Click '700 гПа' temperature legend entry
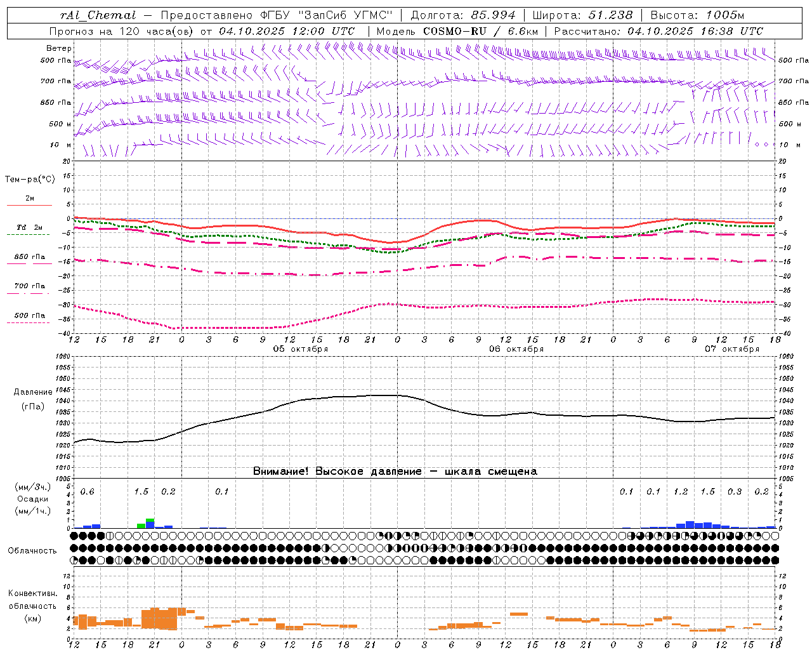 [x=30, y=286]
